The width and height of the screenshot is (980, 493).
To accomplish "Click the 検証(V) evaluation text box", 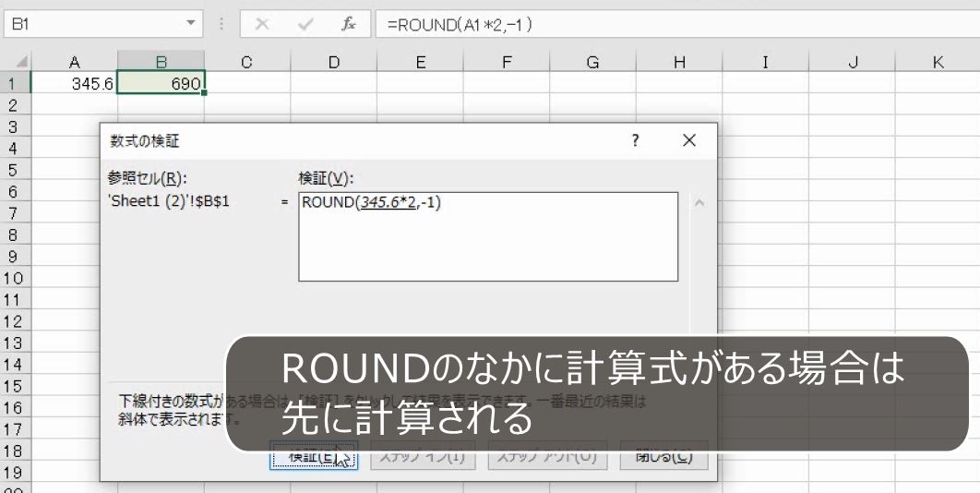I will (x=488, y=236).
